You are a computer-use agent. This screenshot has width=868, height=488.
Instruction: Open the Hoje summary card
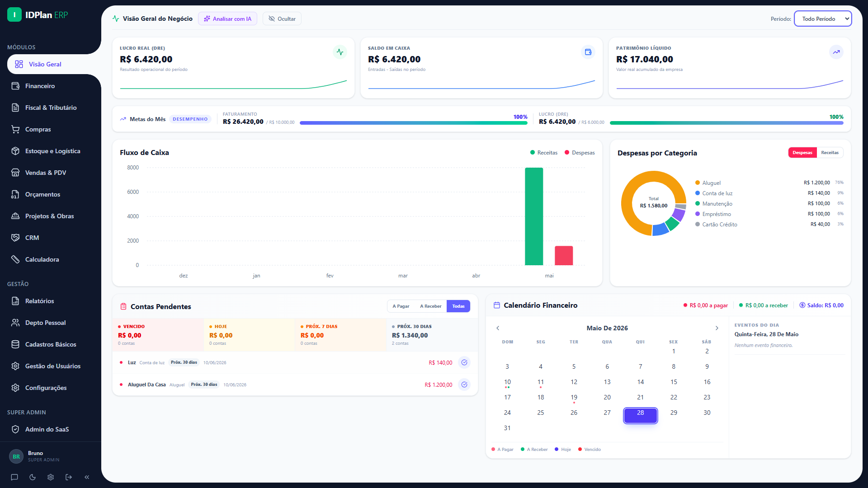tap(250, 335)
